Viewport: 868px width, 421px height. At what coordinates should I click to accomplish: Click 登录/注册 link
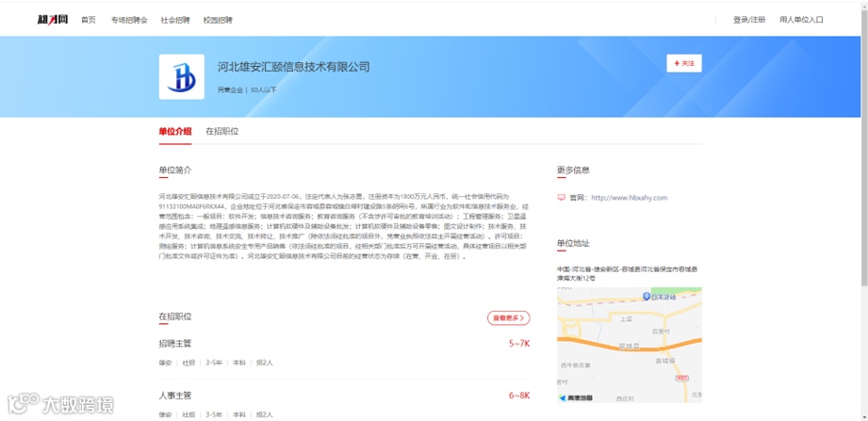(749, 20)
